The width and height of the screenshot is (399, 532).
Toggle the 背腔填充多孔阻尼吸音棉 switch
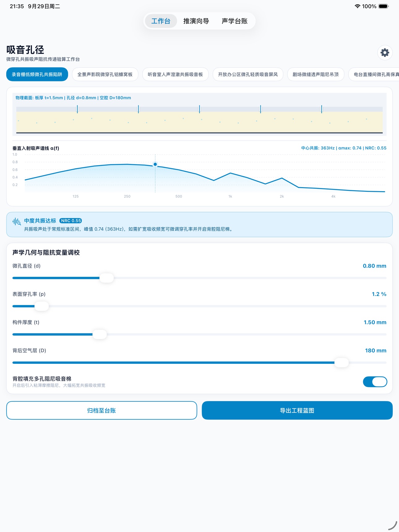(375, 382)
